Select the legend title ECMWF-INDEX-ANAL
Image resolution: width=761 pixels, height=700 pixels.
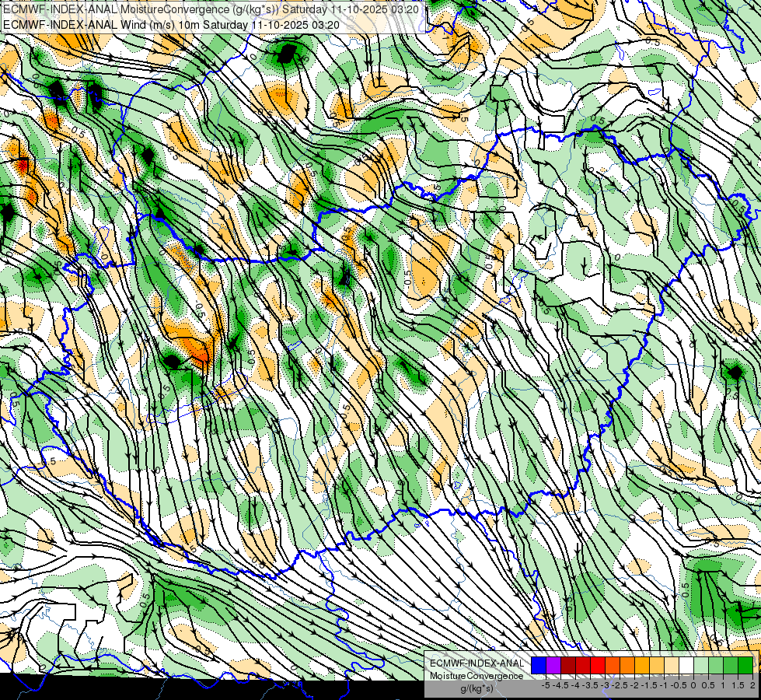click(x=476, y=663)
